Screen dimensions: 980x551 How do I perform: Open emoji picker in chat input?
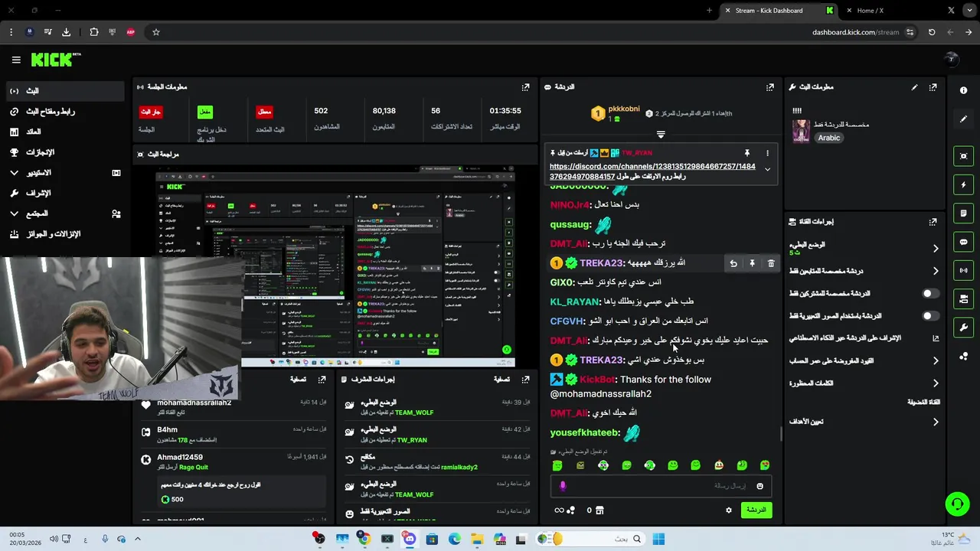(759, 486)
